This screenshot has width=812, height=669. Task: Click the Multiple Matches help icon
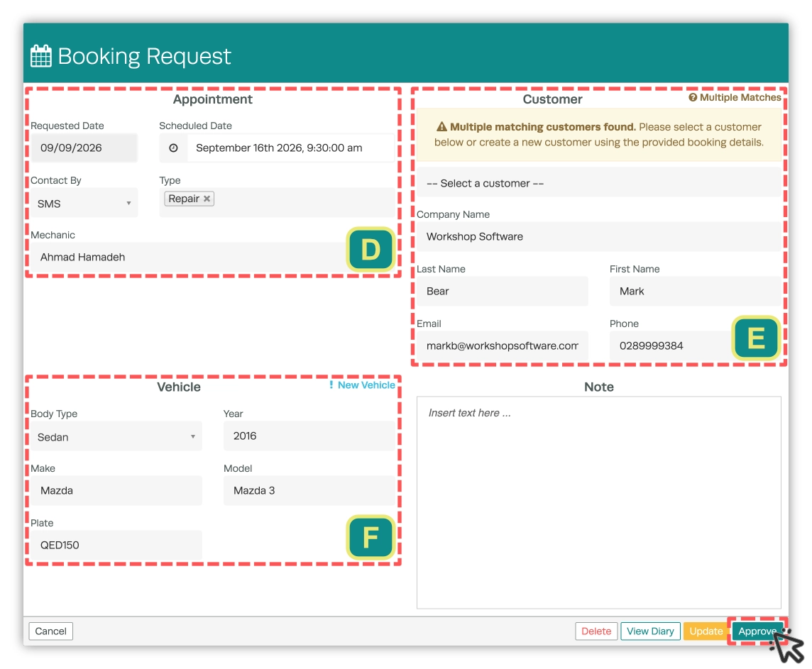pyautogui.click(x=692, y=97)
